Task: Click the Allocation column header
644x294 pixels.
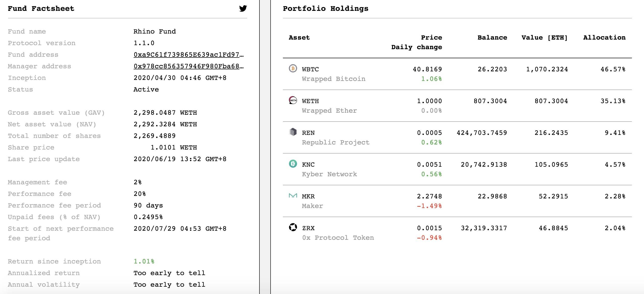Action: [x=604, y=38]
